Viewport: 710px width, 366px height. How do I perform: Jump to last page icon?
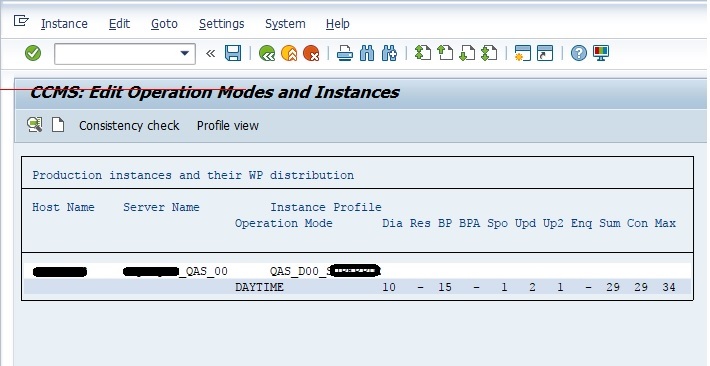coord(489,53)
